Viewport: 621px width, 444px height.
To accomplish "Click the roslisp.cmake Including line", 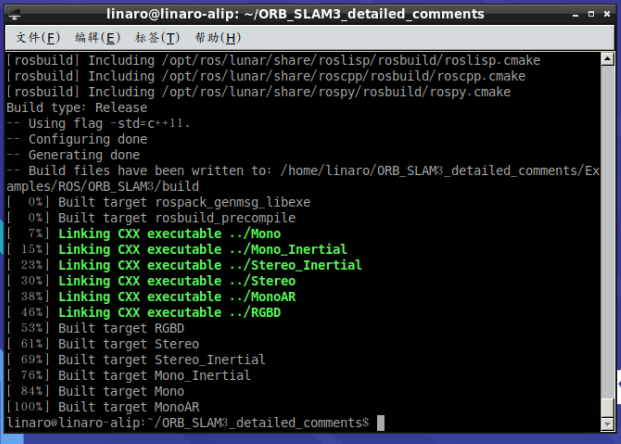I will (273, 61).
